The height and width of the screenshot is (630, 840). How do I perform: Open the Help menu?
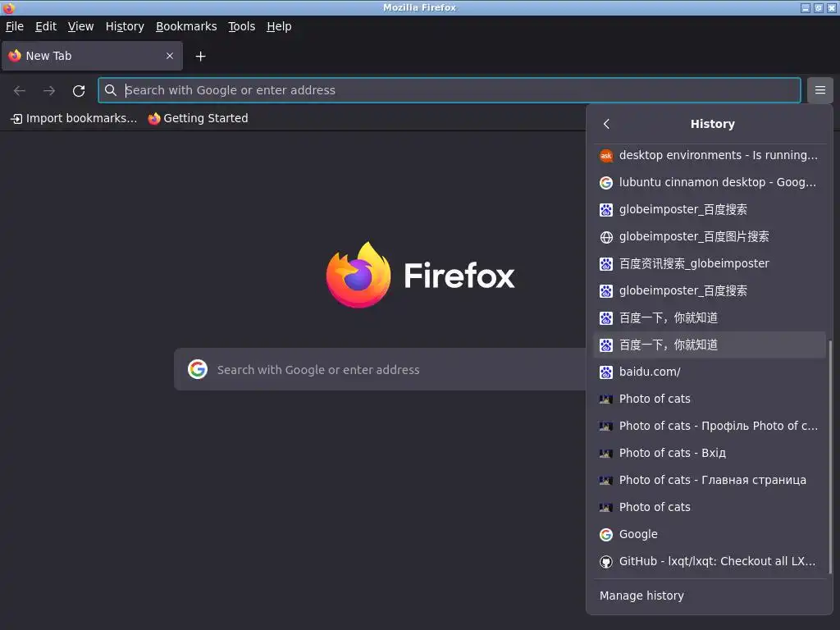pyautogui.click(x=279, y=26)
